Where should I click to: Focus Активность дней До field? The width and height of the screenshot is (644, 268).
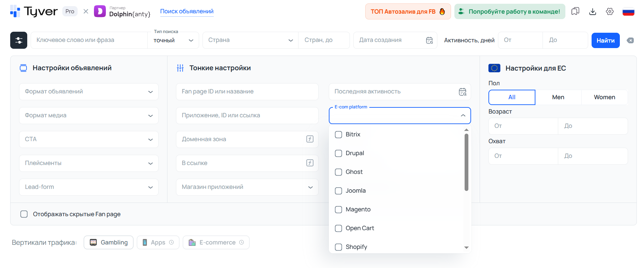[x=565, y=40]
